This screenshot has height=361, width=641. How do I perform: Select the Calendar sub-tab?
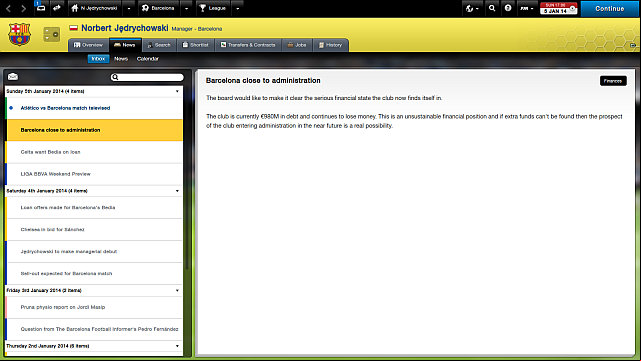point(148,59)
